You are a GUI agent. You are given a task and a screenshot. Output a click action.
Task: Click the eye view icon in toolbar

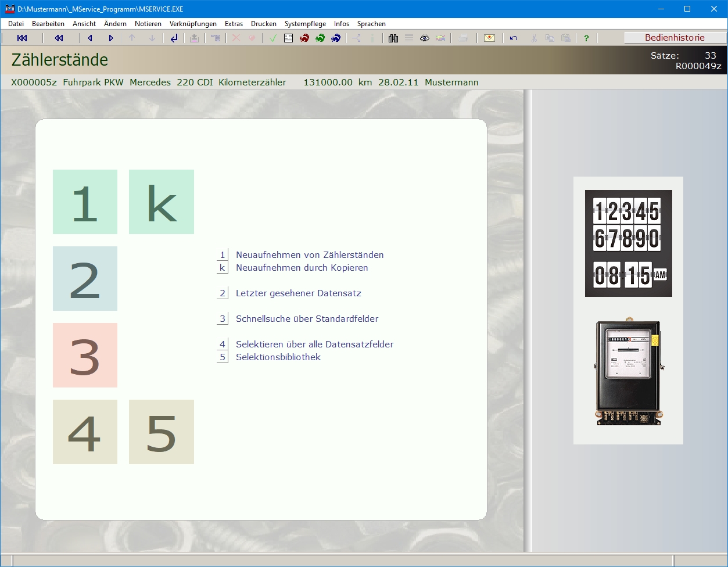(x=425, y=38)
